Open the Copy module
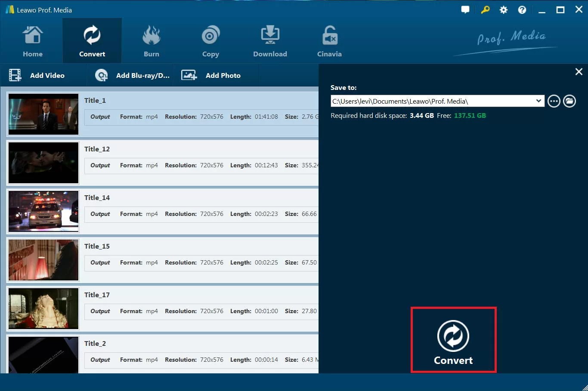The width and height of the screenshot is (588, 391). coord(210,40)
